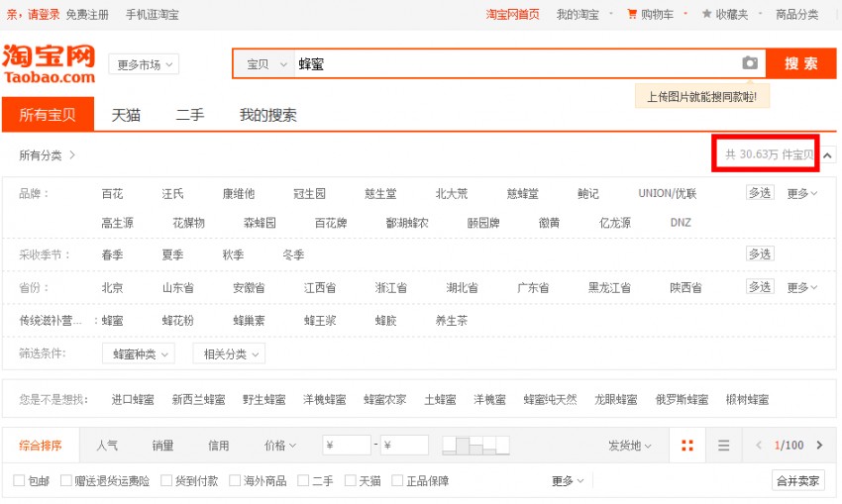
Task: Click the Taobao logo
Action: (49, 63)
